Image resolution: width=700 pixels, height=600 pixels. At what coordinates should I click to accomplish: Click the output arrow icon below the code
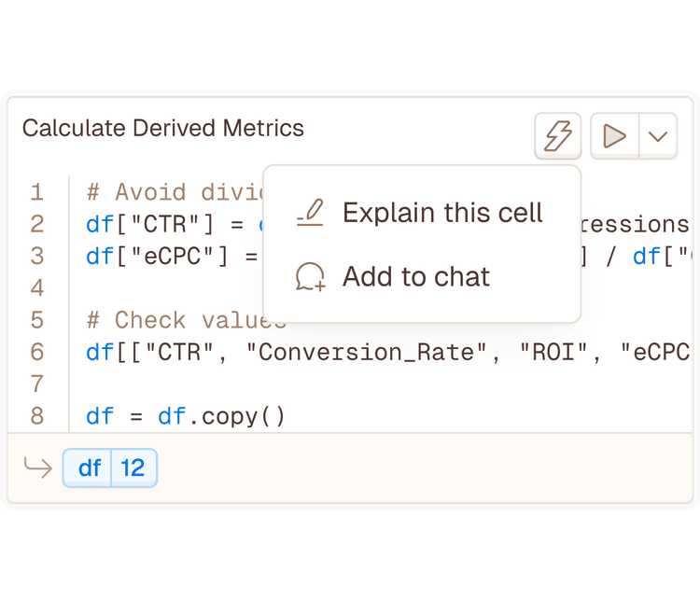(37, 467)
